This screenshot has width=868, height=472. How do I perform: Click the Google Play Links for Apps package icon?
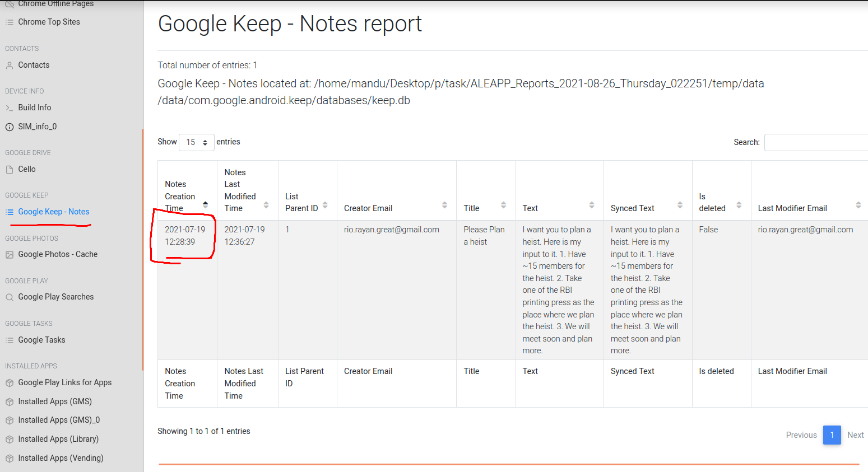tap(10, 383)
